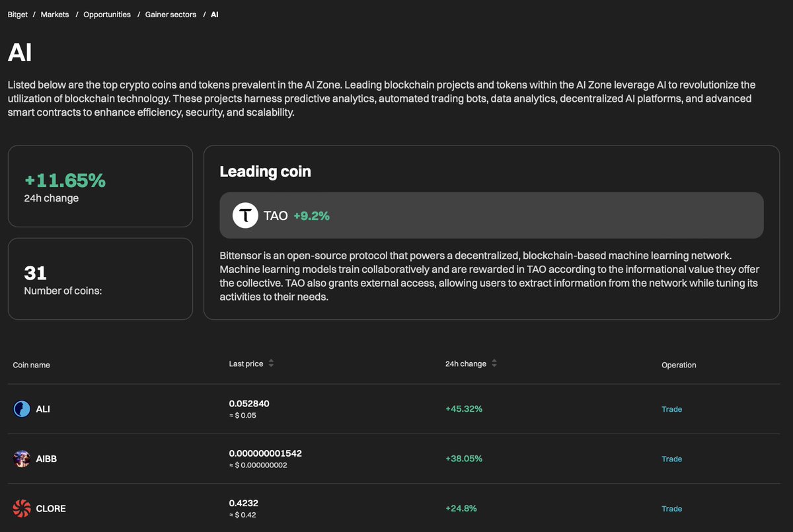Click the ≈ $ 0.05 approximate price
The height and width of the screenshot is (532, 793).
click(x=243, y=415)
